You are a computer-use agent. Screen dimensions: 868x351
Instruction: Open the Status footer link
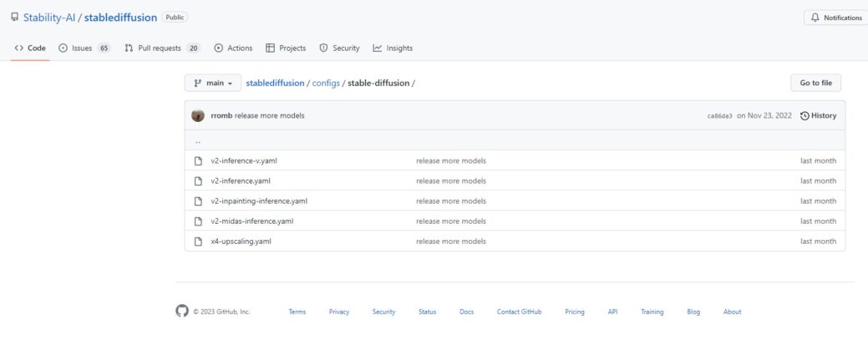[428, 312]
